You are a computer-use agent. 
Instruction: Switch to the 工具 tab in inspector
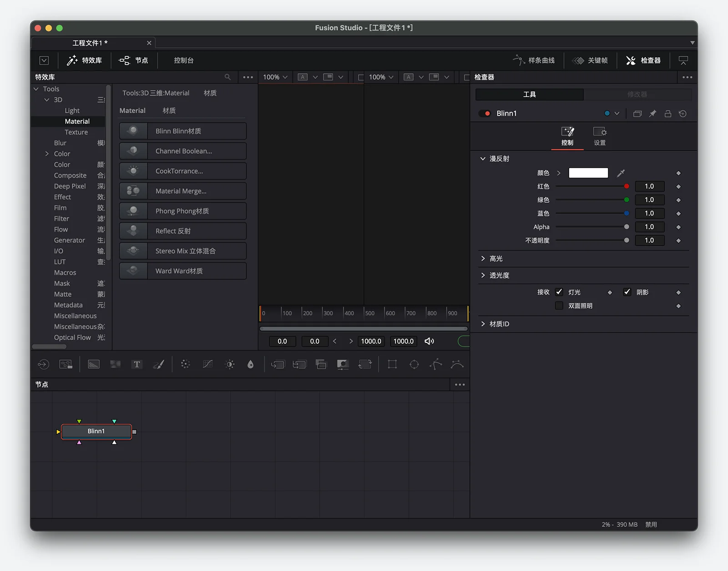pos(530,95)
